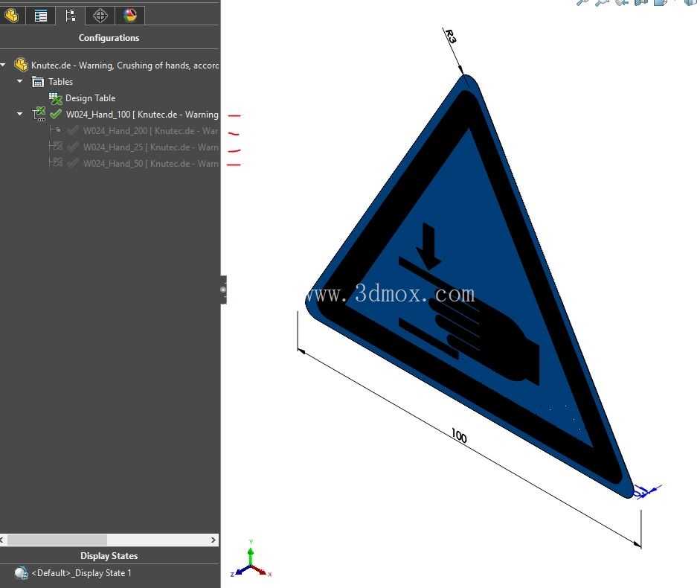Click the horizontal scrollbar thumb

coord(57,540)
